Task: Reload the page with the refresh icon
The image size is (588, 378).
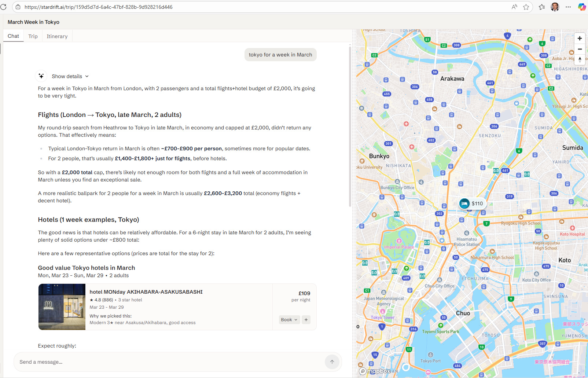Action: (x=4, y=7)
